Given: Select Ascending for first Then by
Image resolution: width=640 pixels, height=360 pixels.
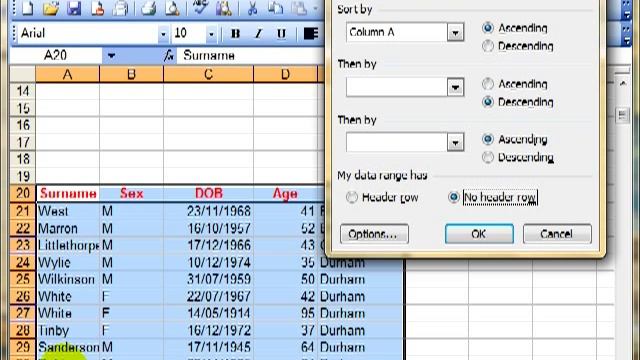Looking at the screenshot, I should pyautogui.click(x=488, y=84).
